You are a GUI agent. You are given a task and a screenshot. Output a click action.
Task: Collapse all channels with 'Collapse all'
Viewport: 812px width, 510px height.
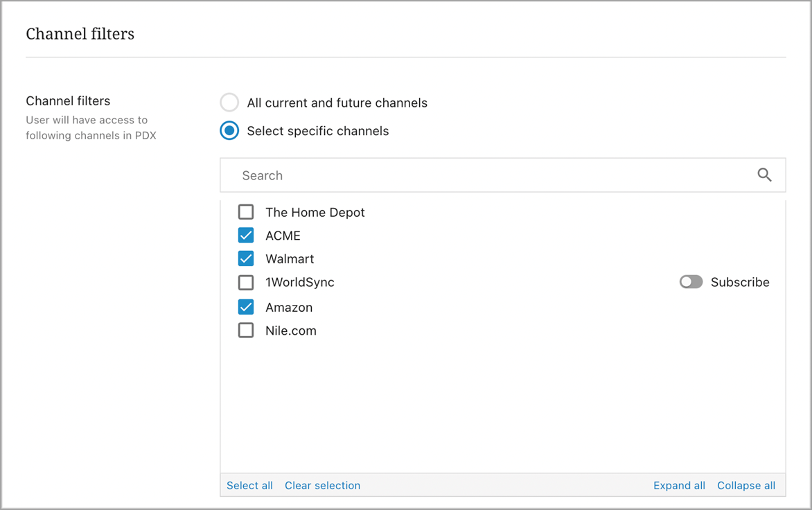(x=746, y=486)
